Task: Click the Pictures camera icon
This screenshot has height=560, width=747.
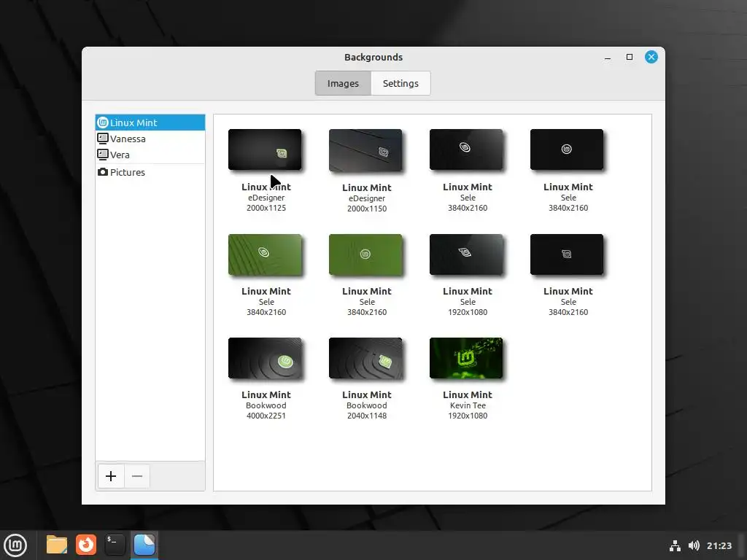Action: click(102, 172)
